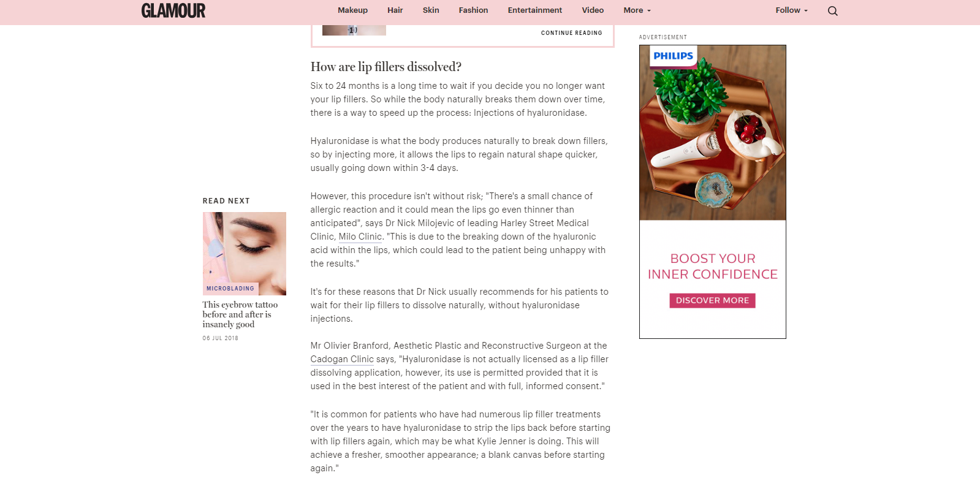Follow the Milo Clinic hyperlink
The height and width of the screenshot is (486, 980).
(x=360, y=237)
